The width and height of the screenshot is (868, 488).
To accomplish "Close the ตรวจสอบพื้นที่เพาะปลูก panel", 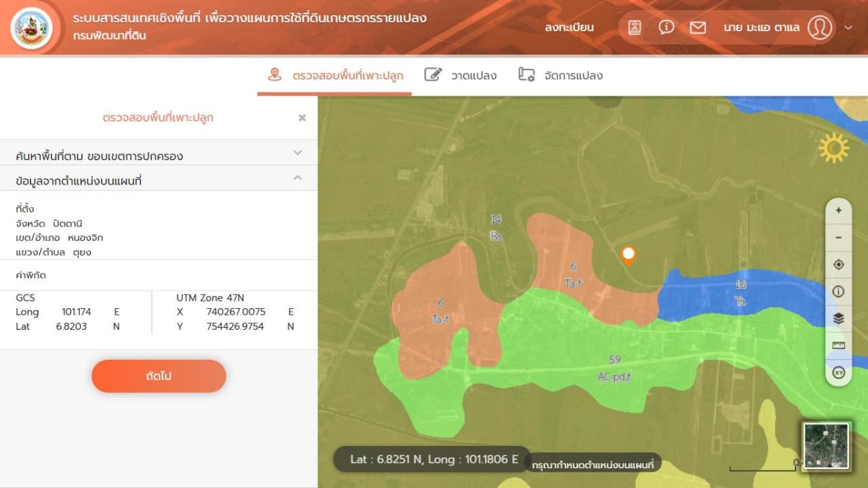I will coord(302,118).
